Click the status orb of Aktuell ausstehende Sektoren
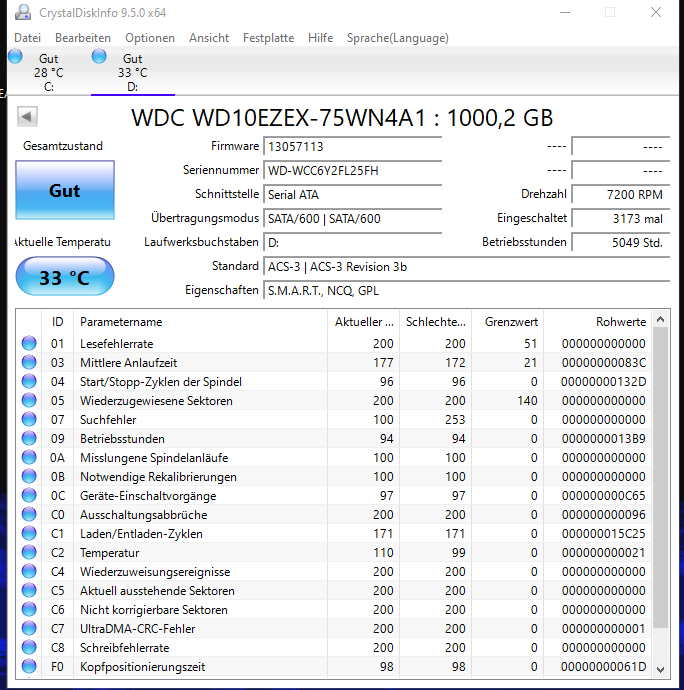The height and width of the screenshot is (690, 684). pos(29,591)
